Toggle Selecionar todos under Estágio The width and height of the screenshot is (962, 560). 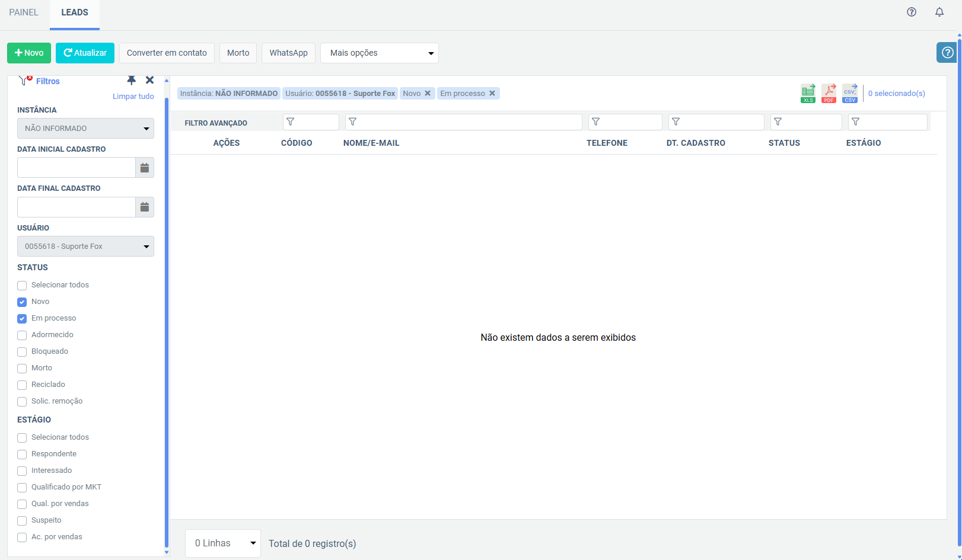[x=22, y=438]
